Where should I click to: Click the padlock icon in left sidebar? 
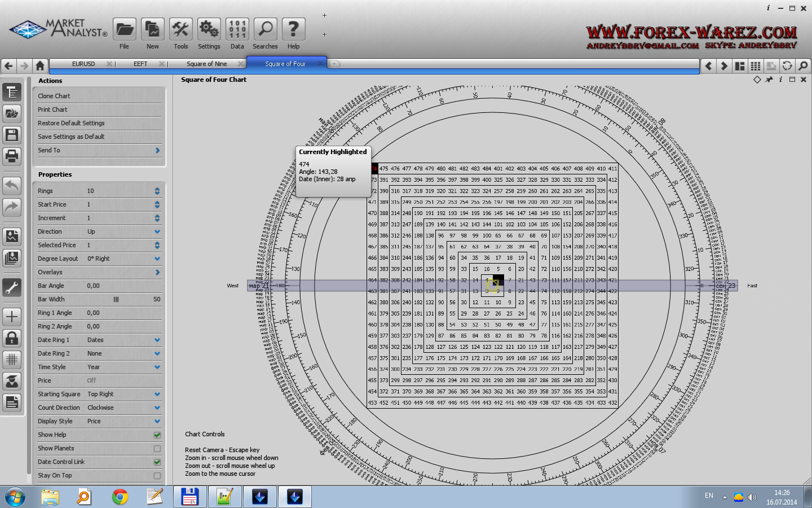coord(12,338)
